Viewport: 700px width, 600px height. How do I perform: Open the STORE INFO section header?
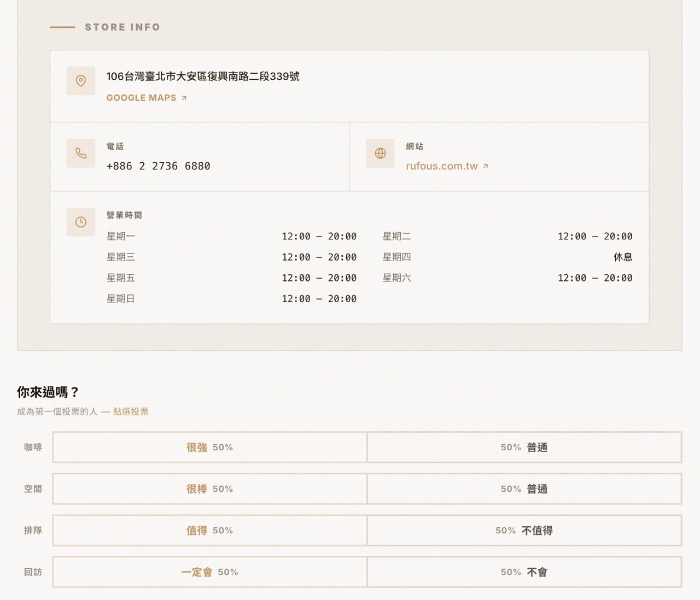(121, 26)
